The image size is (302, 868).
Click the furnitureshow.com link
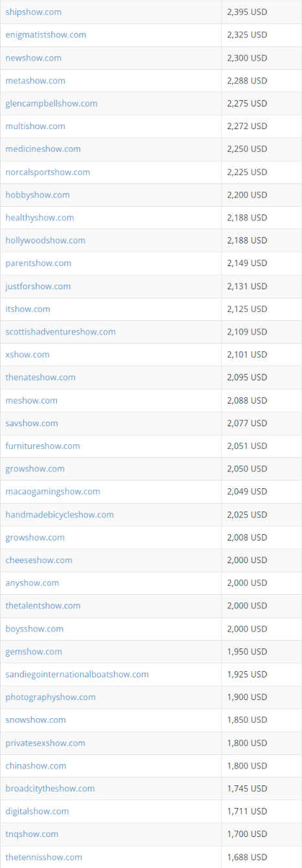coord(43,446)
